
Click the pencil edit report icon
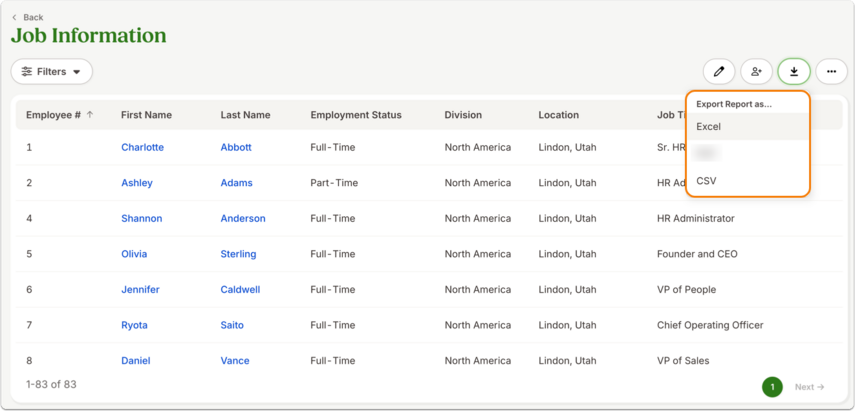click(719, 71)
